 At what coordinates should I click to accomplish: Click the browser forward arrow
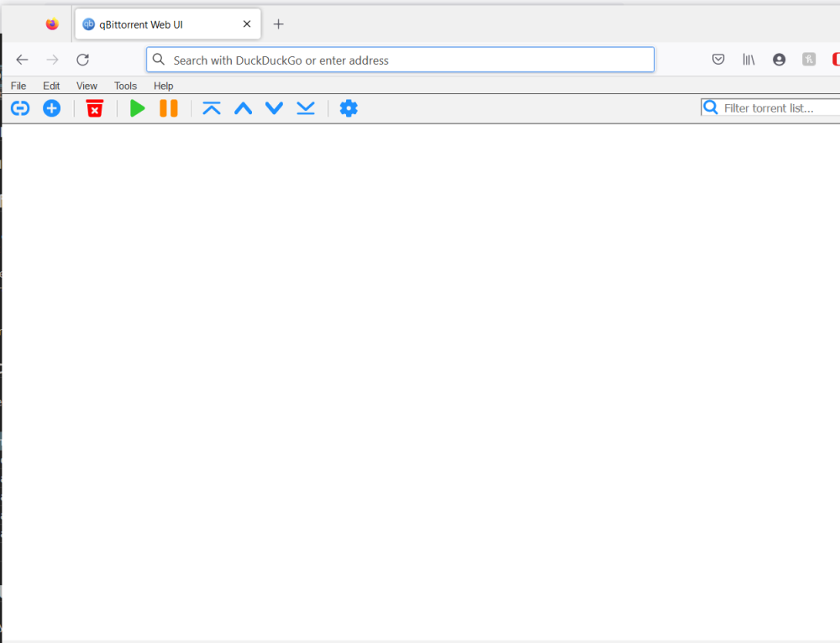pyautogui.click(x=52, y=60)
